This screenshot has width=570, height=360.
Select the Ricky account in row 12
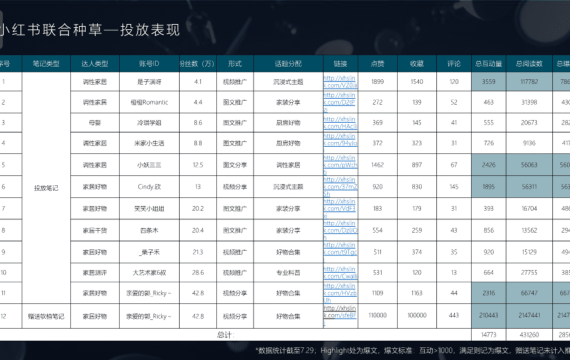coord(149,316)
